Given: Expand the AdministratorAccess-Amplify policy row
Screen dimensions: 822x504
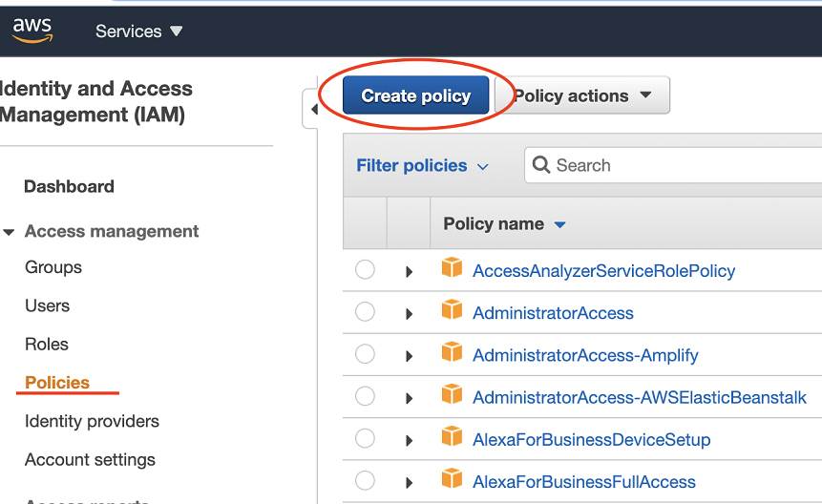Looking at the screenshot, I should pyautogui.click(x=409, y=356).
